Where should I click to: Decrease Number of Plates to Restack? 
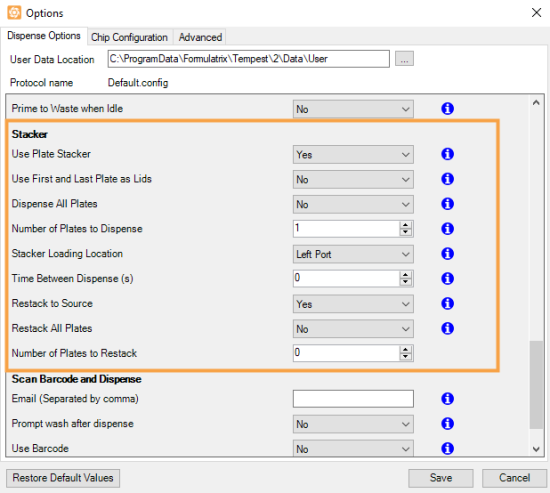406,357
